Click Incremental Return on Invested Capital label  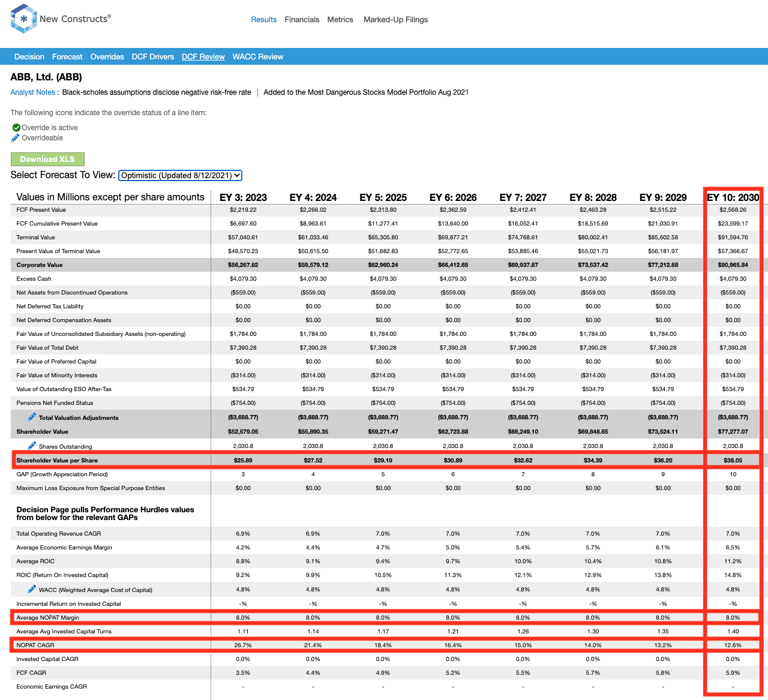pos(69,604)
